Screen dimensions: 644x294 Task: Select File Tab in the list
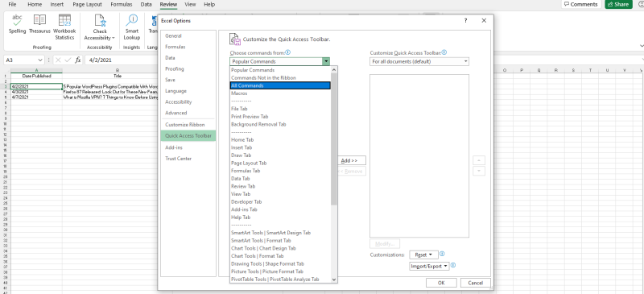tap(280, 109)
